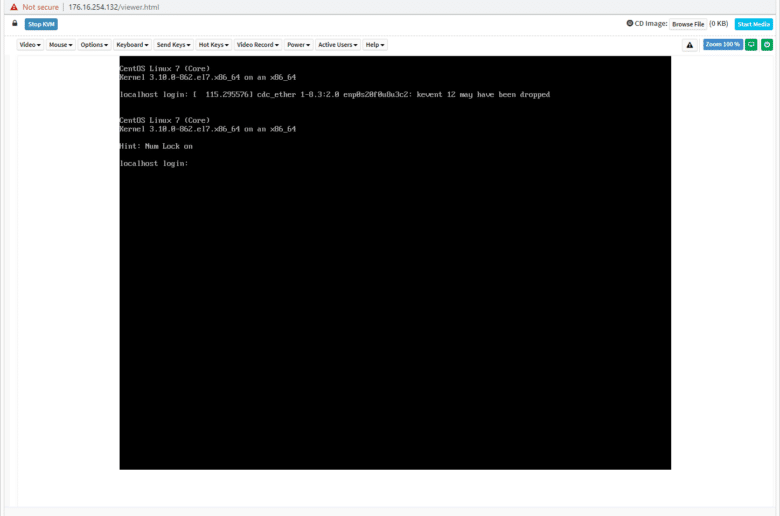Click inside the remote console at localhost login prompt

(154, 163)
